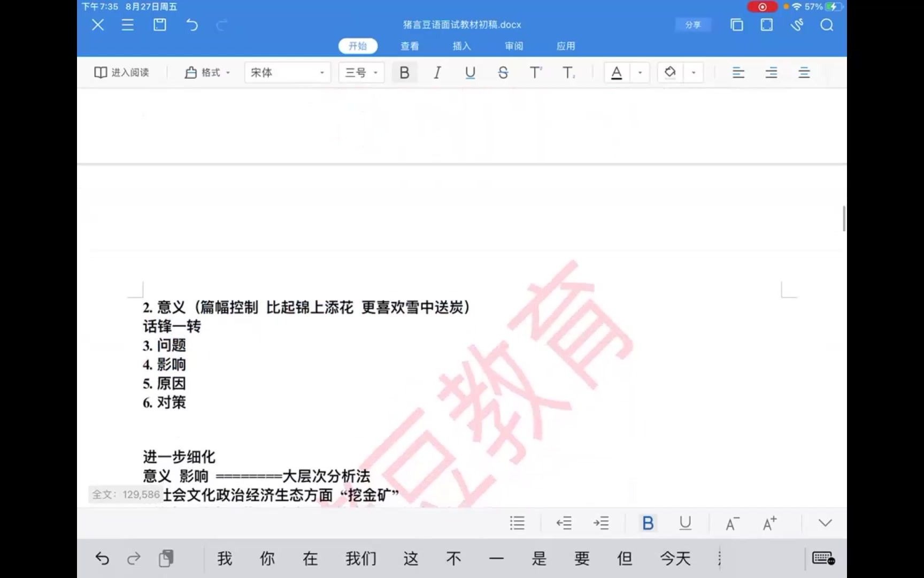This screenshot has height=578, width=924.
Task: Apply the highlight color fill icon
Action: (x=670, y=72)
